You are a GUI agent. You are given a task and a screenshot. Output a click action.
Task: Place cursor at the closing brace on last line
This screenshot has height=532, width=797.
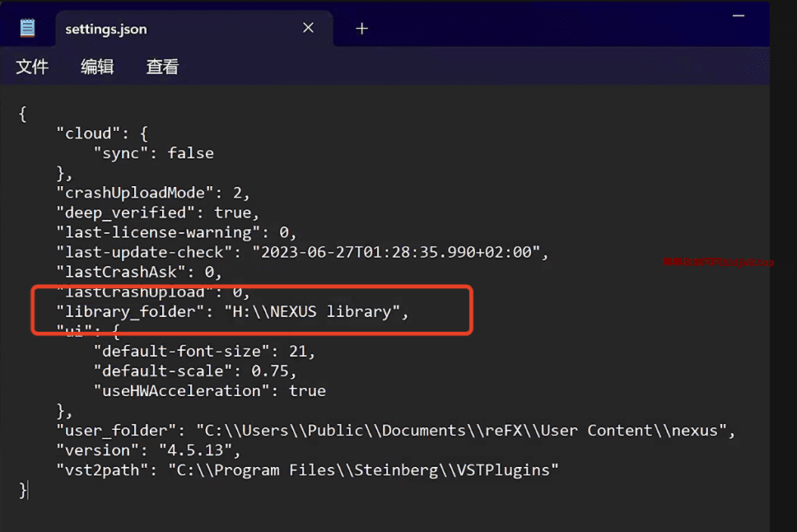pos(21,489)
